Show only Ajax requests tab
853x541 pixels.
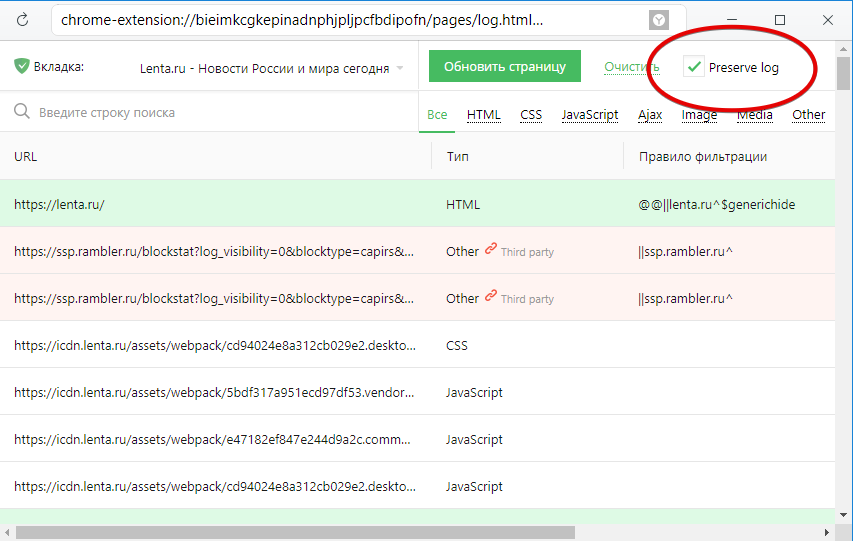point(650,115)
